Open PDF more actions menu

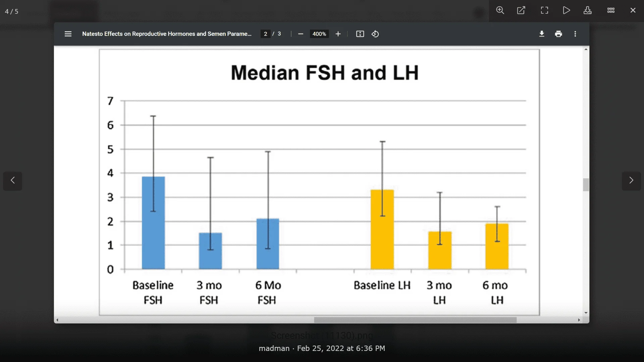pos(575,34)
